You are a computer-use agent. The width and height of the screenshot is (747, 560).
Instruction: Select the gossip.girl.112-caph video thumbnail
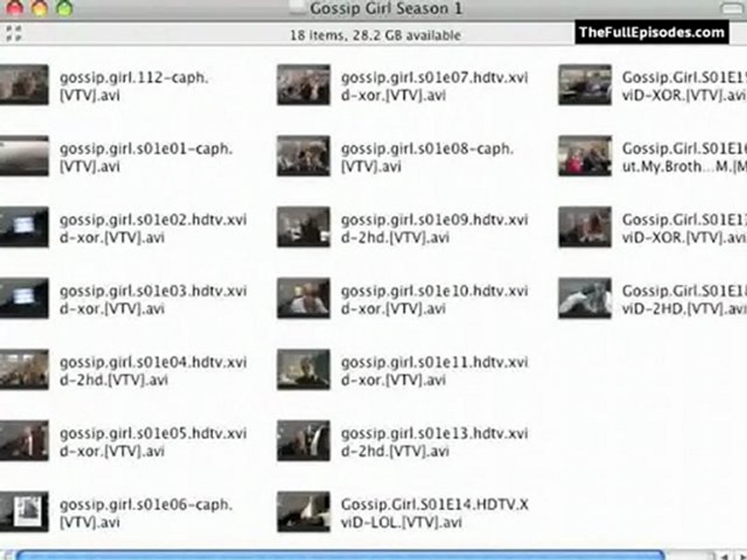point(24,85)
